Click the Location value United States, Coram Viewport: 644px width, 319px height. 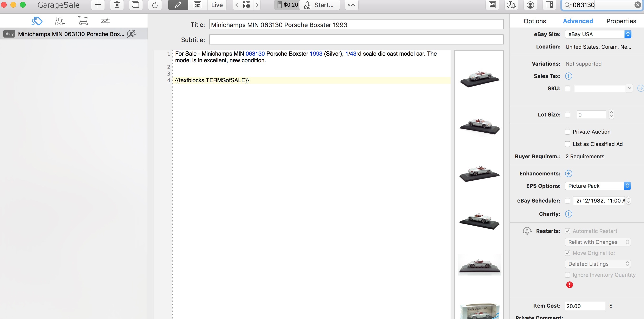[598, 47]
